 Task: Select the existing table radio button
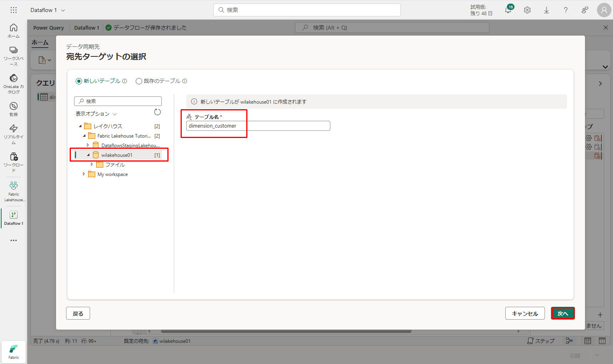(139, 81)
